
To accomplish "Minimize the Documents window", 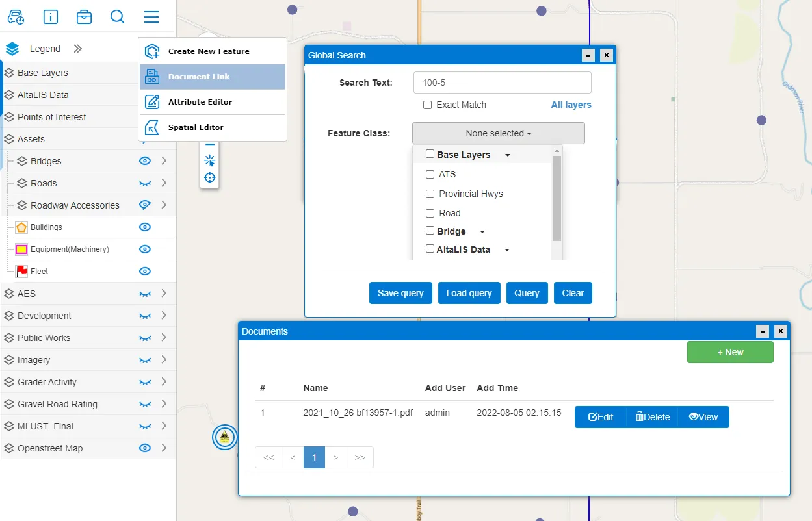I will tap(763, 331).
